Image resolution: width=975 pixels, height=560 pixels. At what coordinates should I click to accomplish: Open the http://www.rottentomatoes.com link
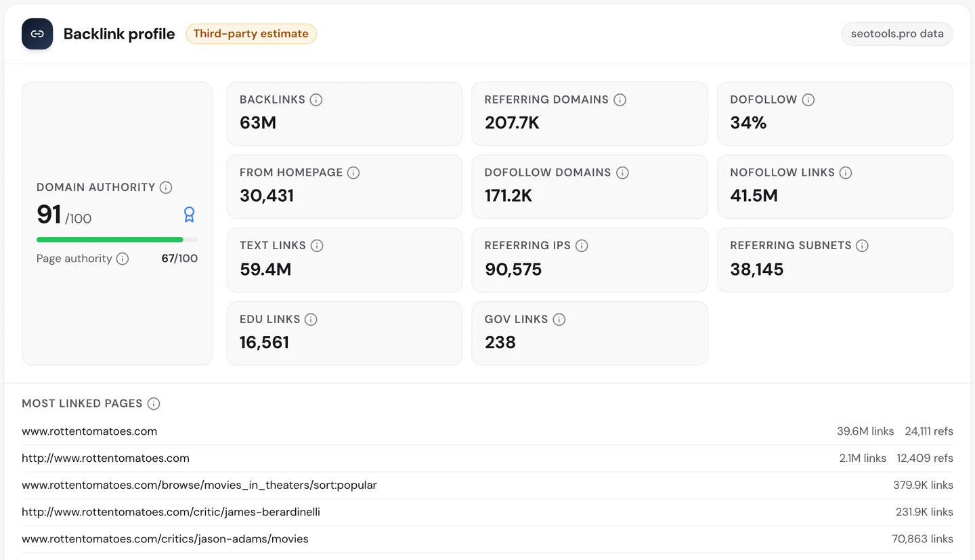coord(106,458)
